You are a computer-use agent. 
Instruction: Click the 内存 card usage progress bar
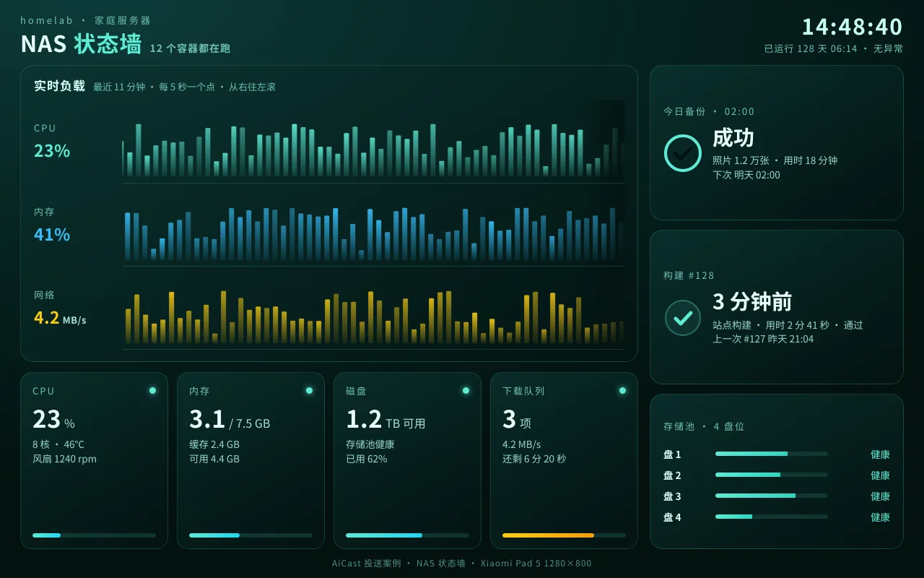coord(250,535)
